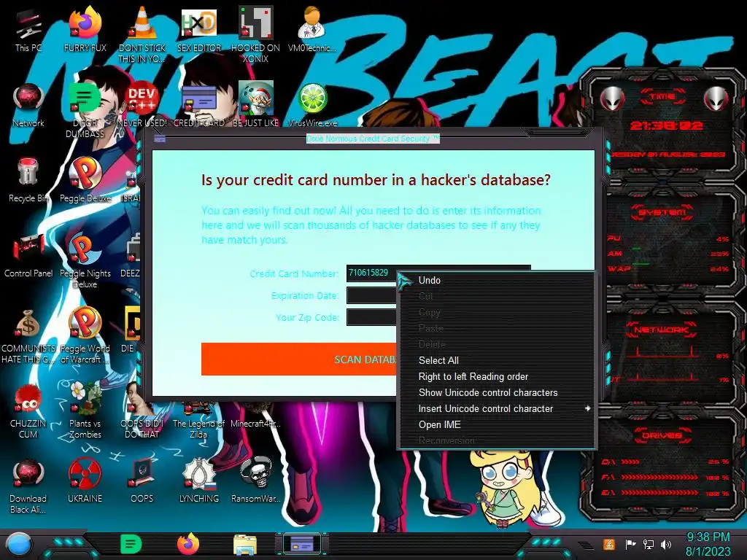Open the BE JUST LIKE Santa icon

255,105
